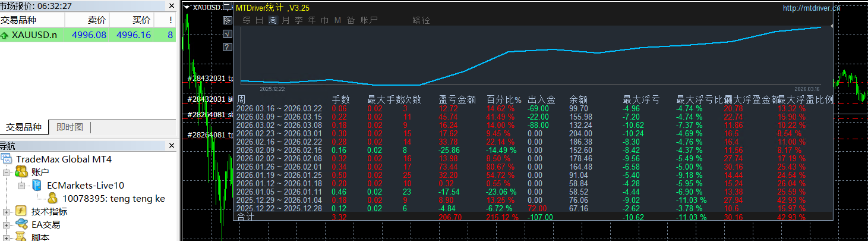Expand the 技术指标 tree node
This screenshot has width=868, height=241.
(x=7, y=211)
